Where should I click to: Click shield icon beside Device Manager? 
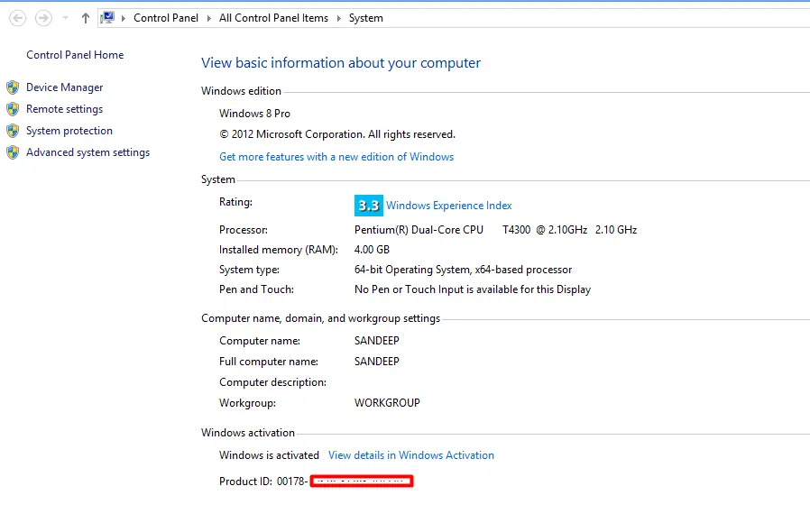point(13,87)
